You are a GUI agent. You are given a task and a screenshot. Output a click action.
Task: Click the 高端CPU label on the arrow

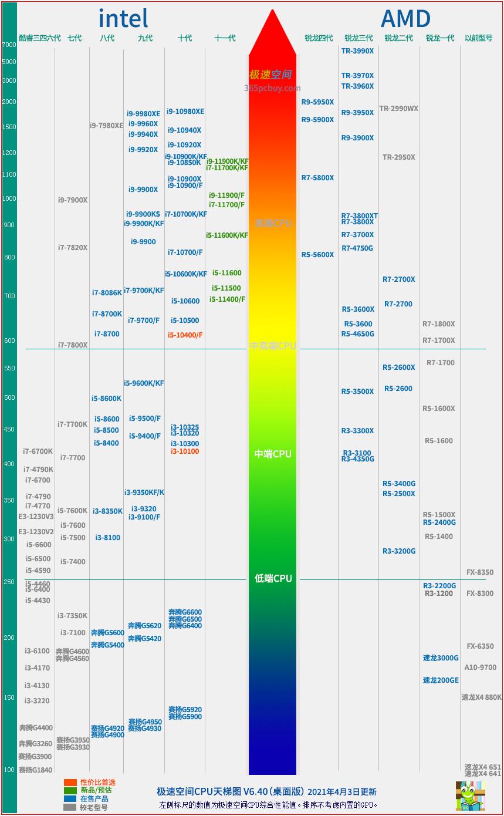point(273,222)
